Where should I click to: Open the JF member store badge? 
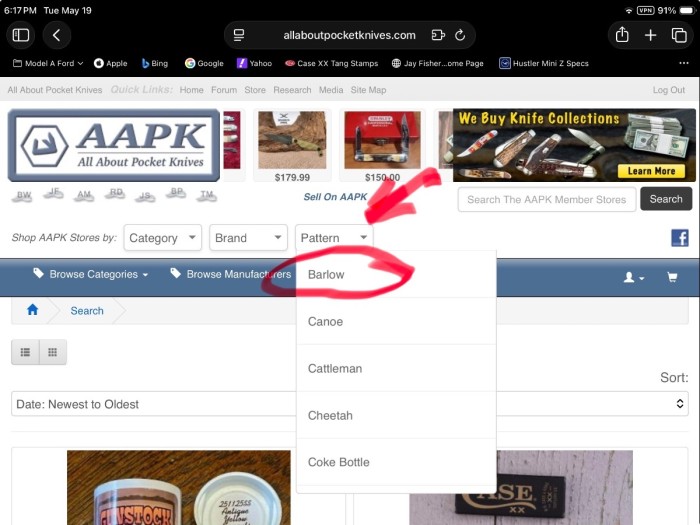tap(54, 193)
